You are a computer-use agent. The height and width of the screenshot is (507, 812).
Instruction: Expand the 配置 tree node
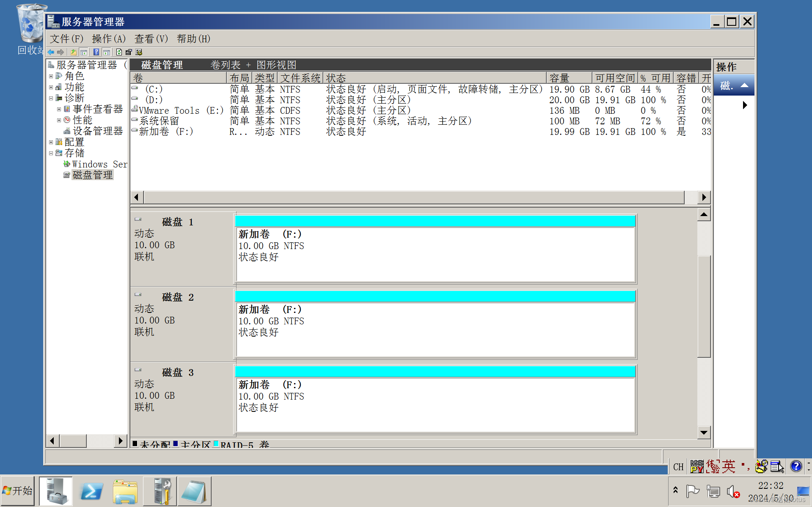[x=51, y=143]
